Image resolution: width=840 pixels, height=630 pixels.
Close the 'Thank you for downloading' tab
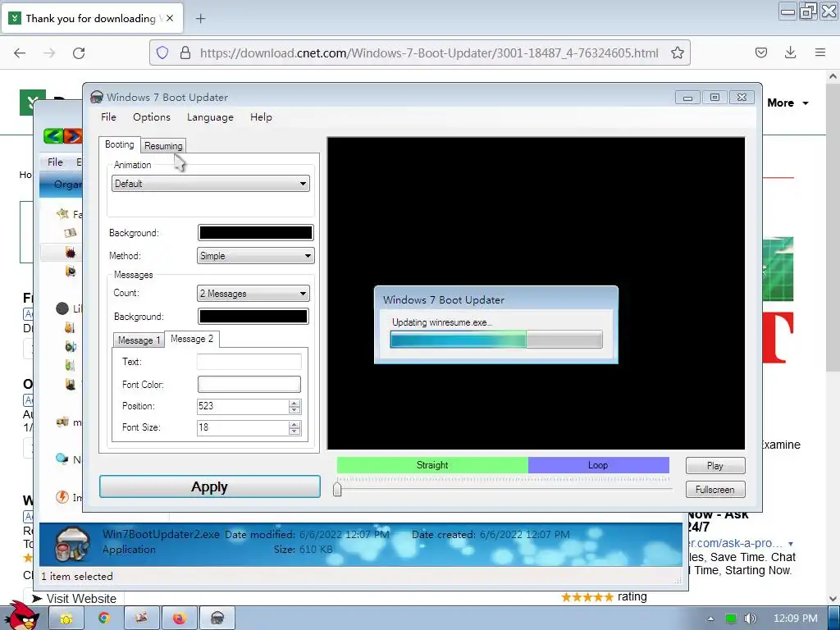point(170,18)
